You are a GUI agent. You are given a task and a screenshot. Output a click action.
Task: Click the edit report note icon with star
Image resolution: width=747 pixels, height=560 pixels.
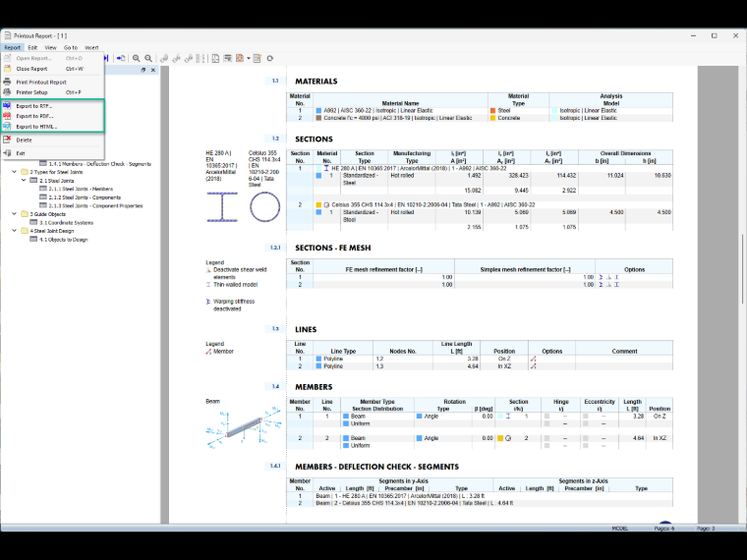point(258,58)
